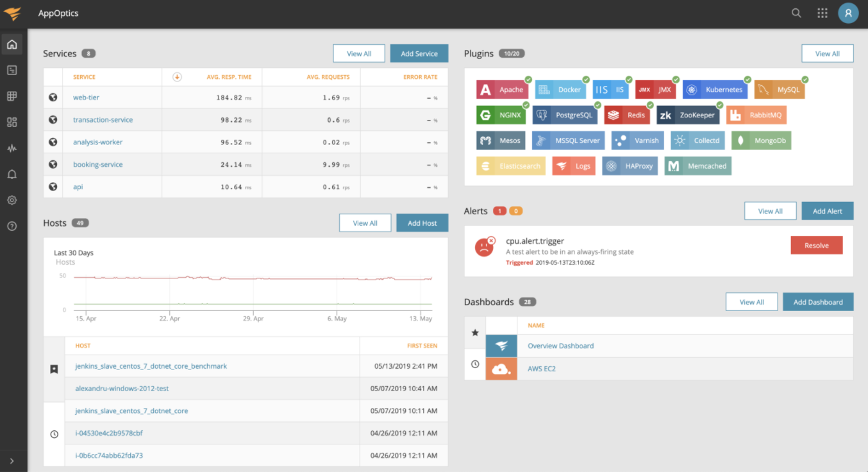Open host jenkins_slave_centos_7_dotnet_core_benchmark
Image resolution: width=868 pixels, height=472 pixels.
click(x=151, y=366)
